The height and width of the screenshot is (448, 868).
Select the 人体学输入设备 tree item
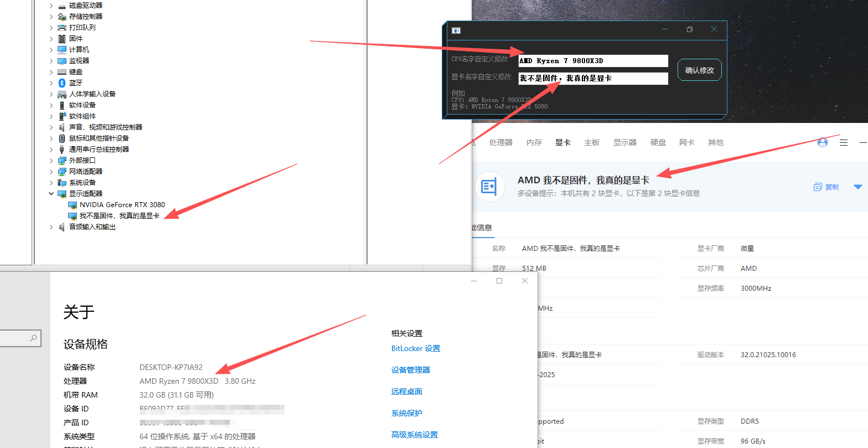point(92,94)
